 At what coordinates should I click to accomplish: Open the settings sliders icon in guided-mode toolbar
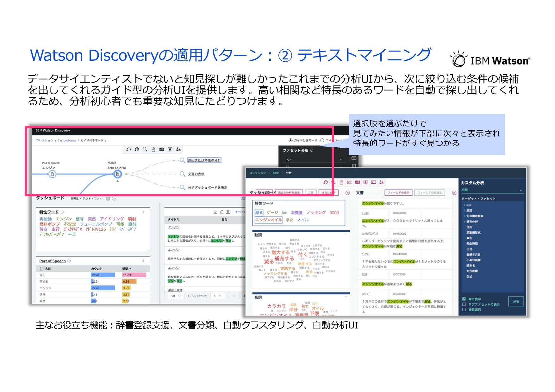(178, 149)
